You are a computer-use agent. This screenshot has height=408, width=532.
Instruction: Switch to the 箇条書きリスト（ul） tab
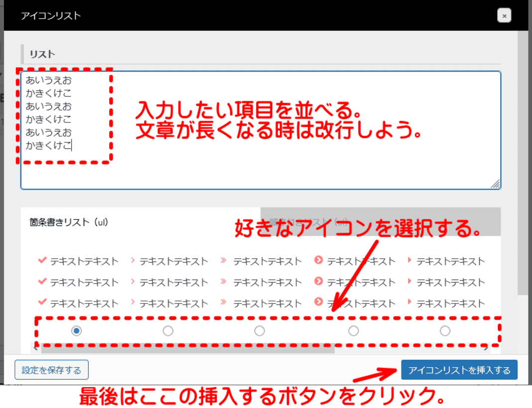click(69, 222)
